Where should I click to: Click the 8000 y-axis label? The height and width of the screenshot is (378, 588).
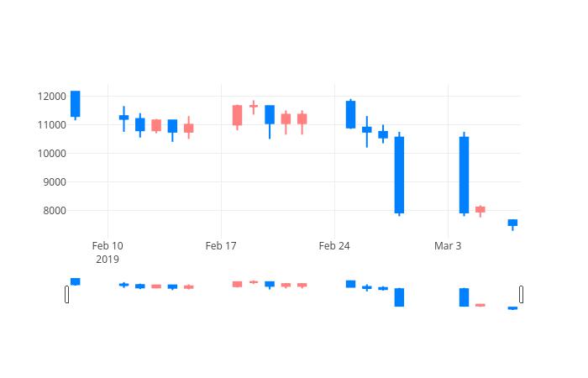pyautogui.click(x=55, y=211)
